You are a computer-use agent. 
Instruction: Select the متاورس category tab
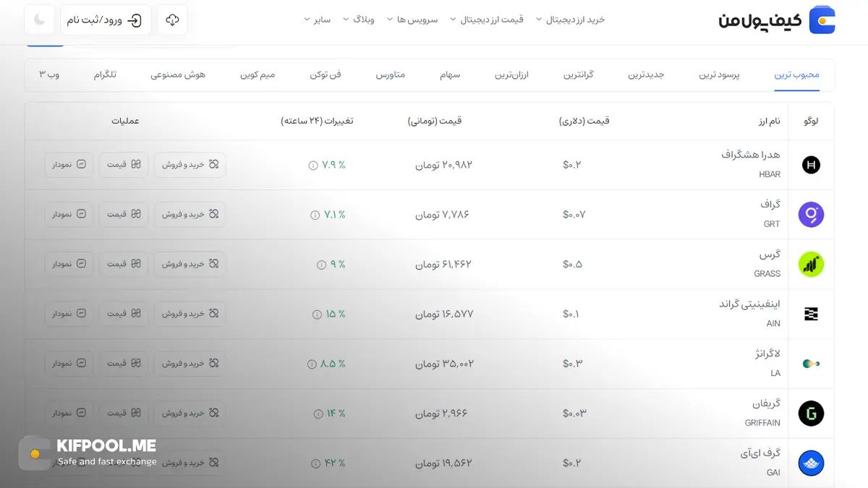coord(391,74)
